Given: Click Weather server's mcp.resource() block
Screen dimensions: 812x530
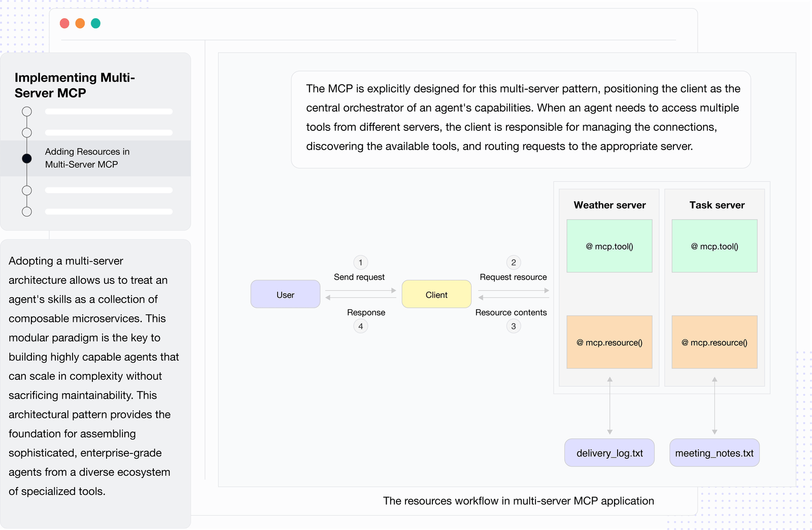Looking at the screenshot, I should (x=609, y=342).
